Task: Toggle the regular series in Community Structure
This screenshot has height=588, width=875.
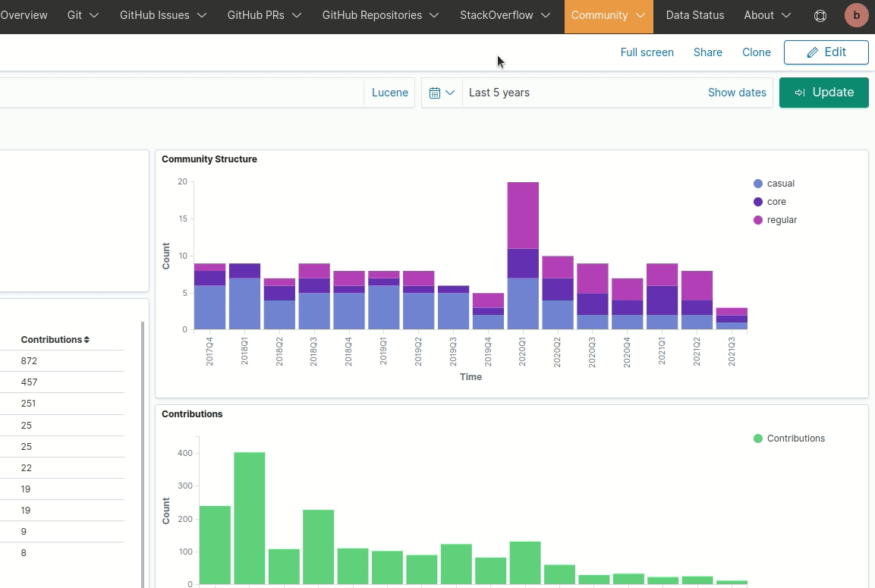Action: click(776, 219)
